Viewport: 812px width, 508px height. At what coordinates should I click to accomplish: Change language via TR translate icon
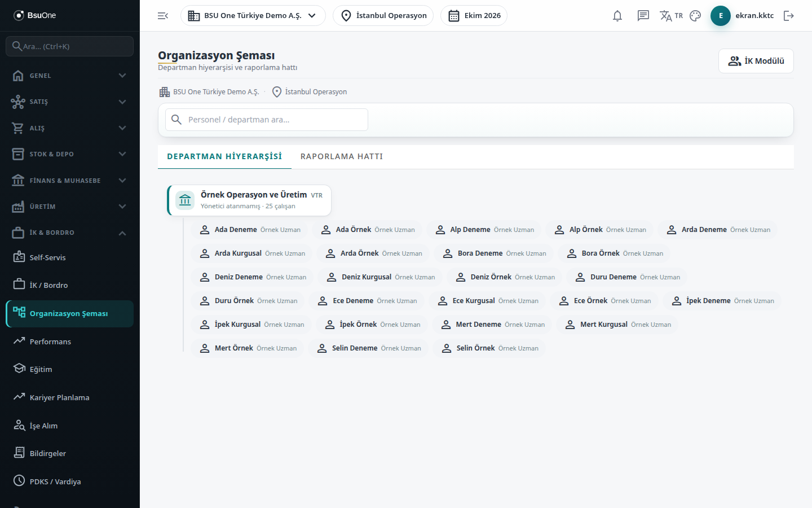pos(671,16)
